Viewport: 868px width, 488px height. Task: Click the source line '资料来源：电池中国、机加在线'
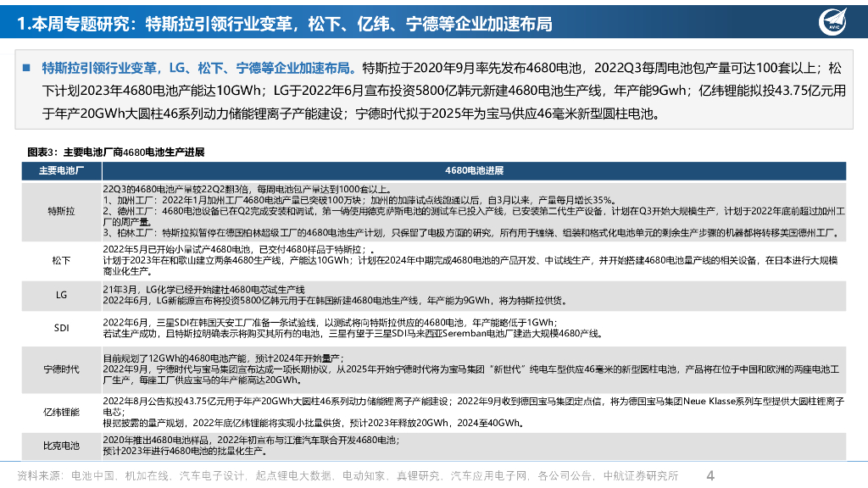click(x=348, y=476)
